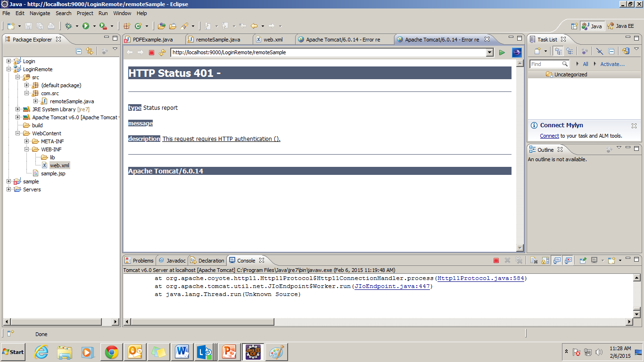This screenshot has width=644, height=362.
Task: Expand the META-INF folder node
Action: pos(26,141)
